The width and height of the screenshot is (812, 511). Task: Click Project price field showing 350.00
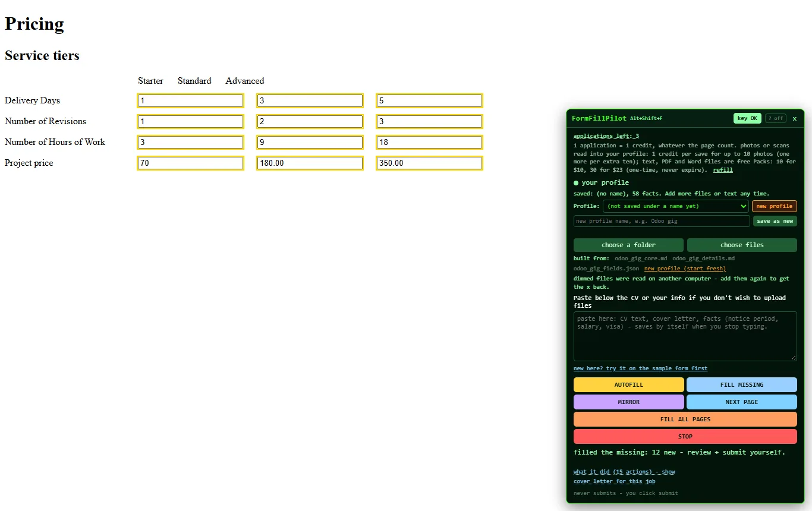pyautogui.click(x=429, y=163)
